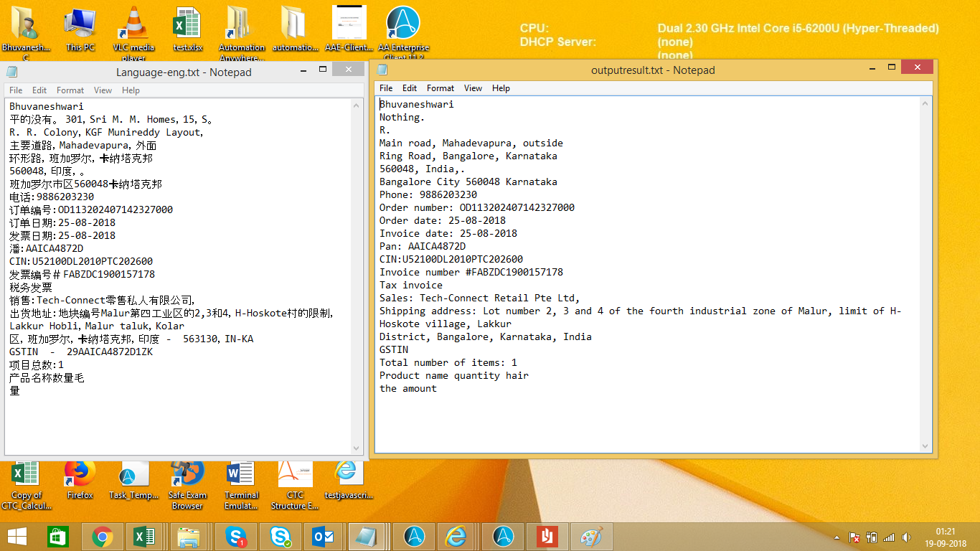Open Help menu in Language-eng.txt Notepad
This screenshot has width=980, height=551.
coord(131,90)
